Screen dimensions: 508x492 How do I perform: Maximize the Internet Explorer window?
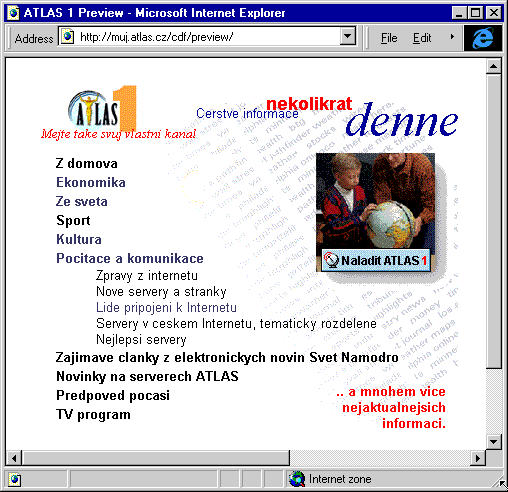click(x=475, y=13)
